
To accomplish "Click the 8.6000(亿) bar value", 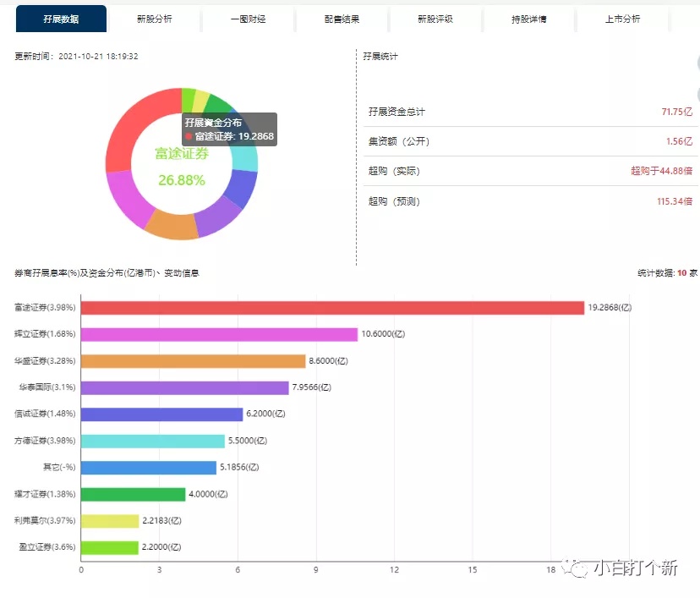I will pyautogui.click(x=329, y=360).
